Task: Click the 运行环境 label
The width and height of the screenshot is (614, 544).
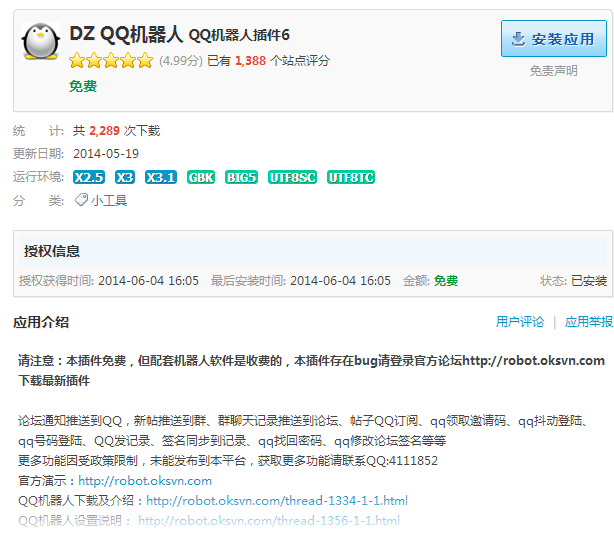Action: 38,177
